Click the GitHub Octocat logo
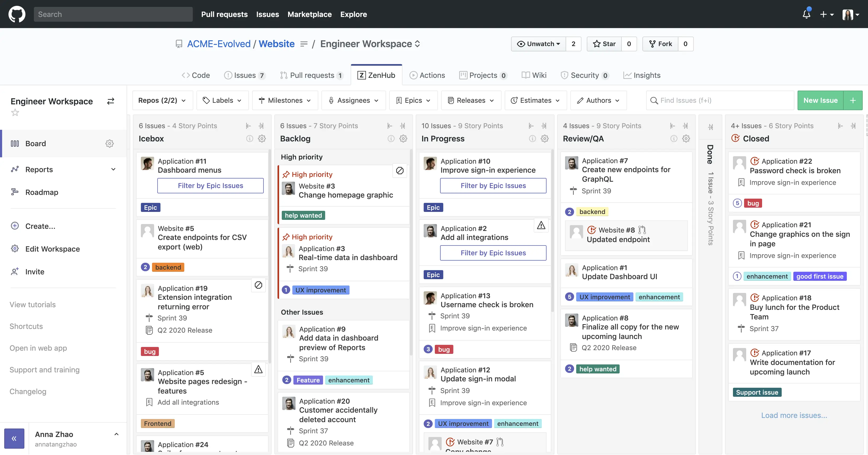The width and height of the screenshot is (868, 455). (x=16, y=14)
